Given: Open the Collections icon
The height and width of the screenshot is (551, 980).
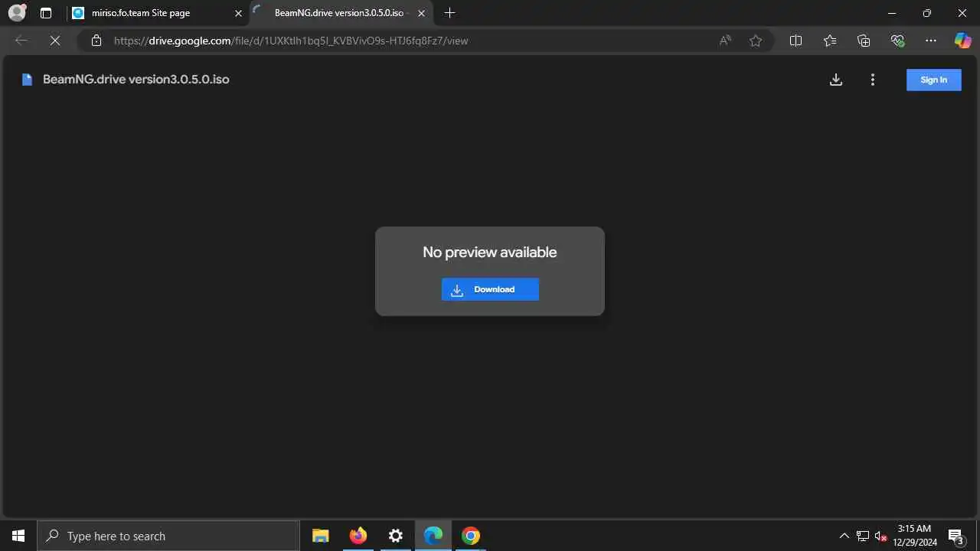Looking at the screenshot, I should click(864, 41).
